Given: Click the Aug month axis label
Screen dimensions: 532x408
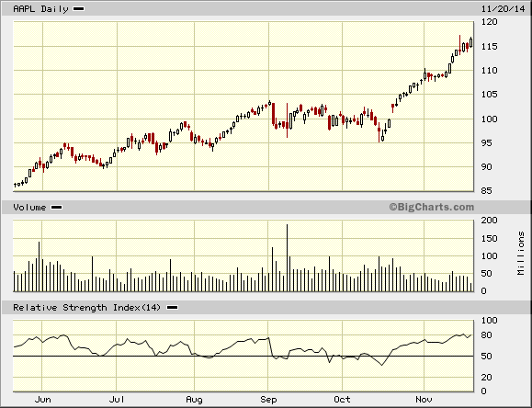Looking at the screenshot, I should coord(194,400).
